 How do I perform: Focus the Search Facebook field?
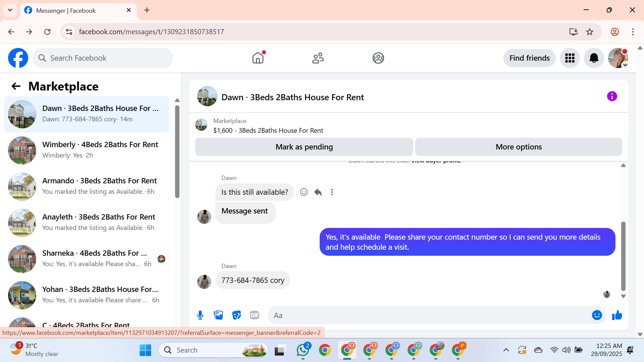pyautogui.click(x=103, y=58)
